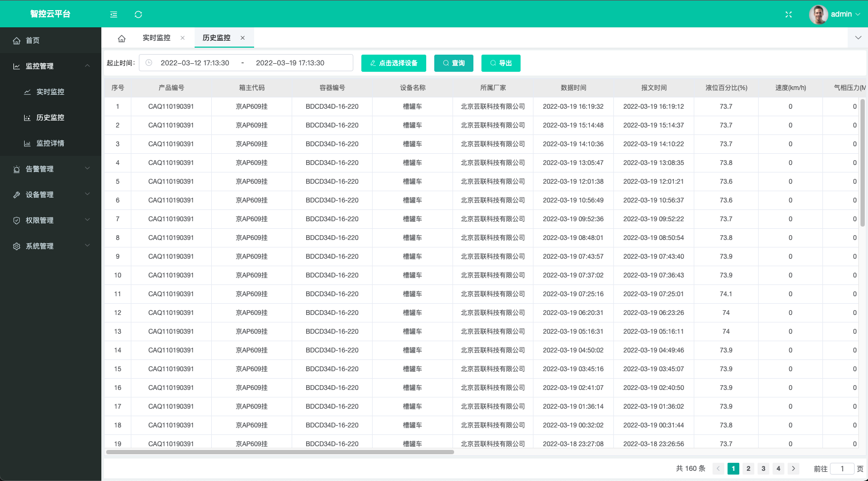Click the refresh icon in header
Viewport: 868px width, 481px height.
click(138, 14)
